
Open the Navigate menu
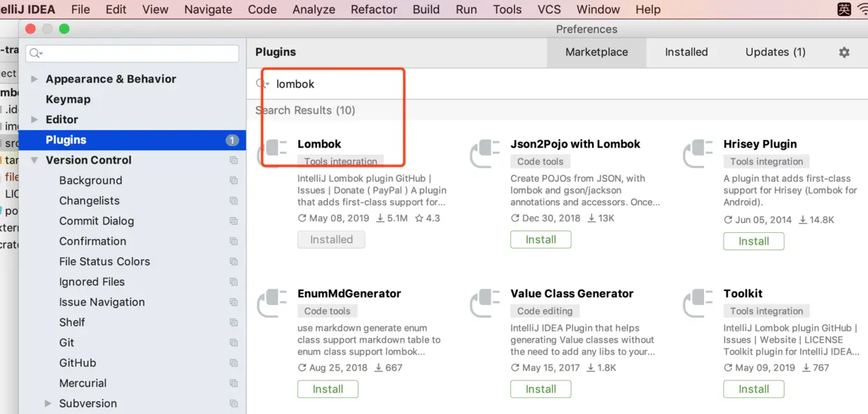[208, 9]
